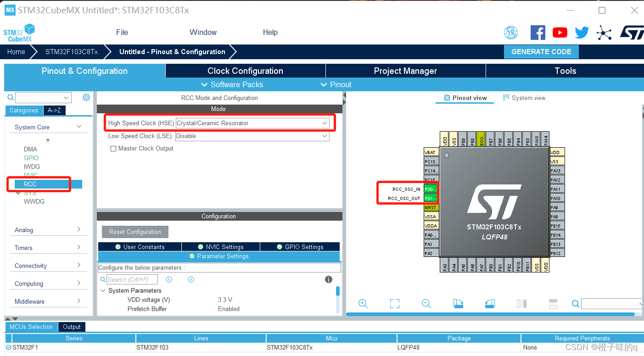Image resolution: width=644 pixels, height=356 pixels.
Task: Open the Software Packs dropdown
Action: point(232,84)
